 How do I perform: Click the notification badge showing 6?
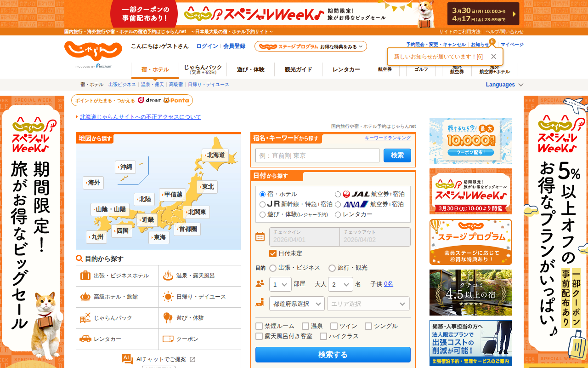pos(492,42)
